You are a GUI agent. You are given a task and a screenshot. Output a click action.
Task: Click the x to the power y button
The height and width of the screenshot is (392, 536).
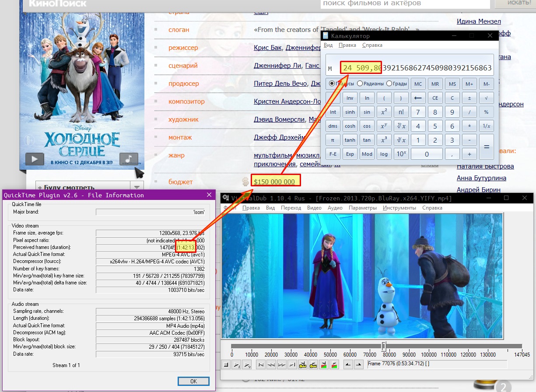pos(384,126)
